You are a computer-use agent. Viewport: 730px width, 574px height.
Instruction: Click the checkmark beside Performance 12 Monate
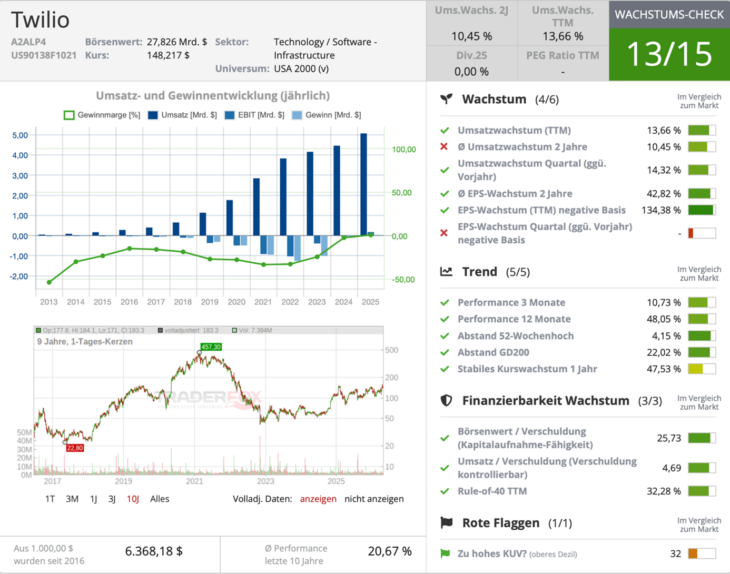point(445,319)
